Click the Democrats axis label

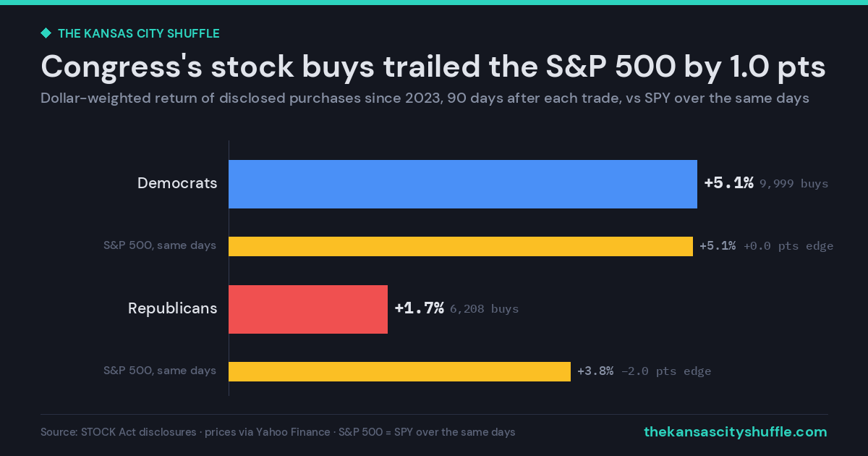[177, 183]
